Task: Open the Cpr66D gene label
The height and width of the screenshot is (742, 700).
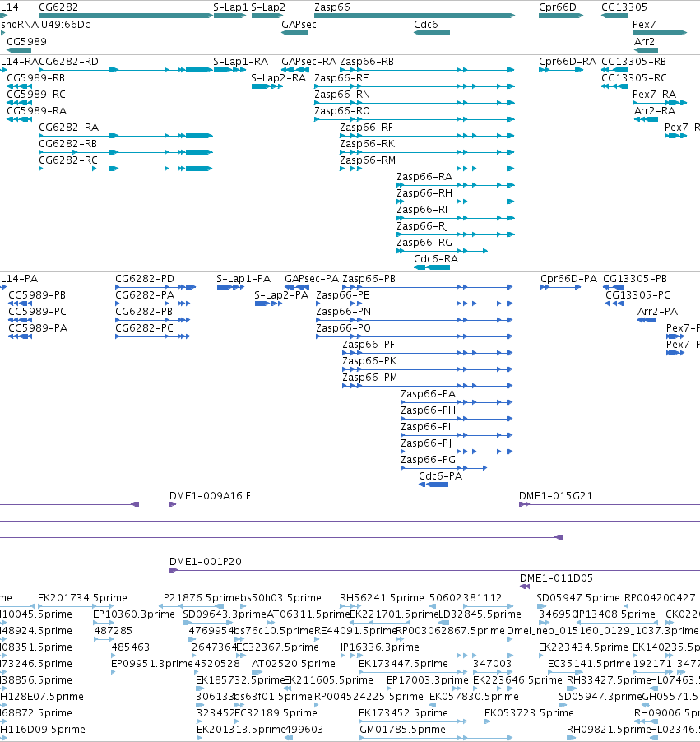Action: (558, 7)
